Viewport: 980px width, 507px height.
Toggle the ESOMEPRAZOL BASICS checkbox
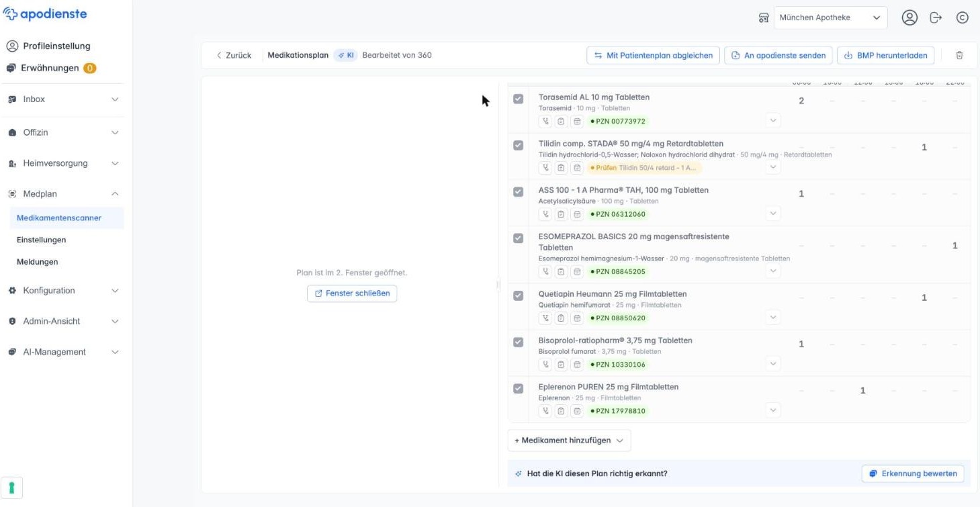pos(518,238)
